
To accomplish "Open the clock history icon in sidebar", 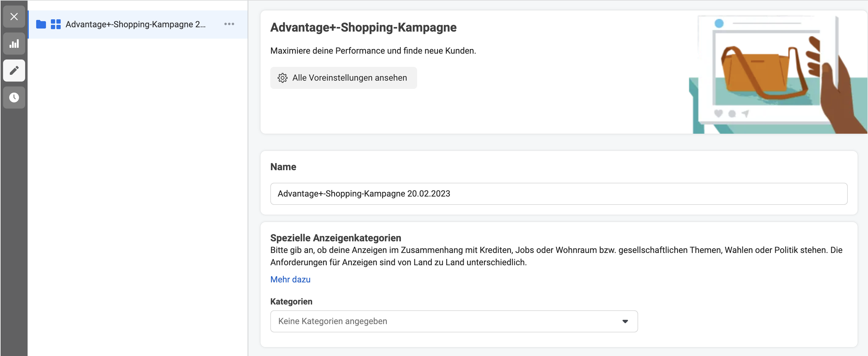I will pos(14,98).
